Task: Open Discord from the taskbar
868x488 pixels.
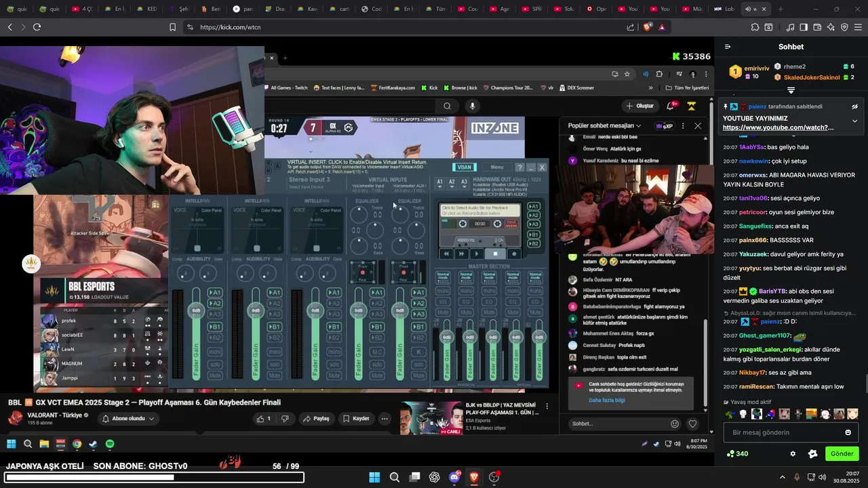Action: tap(454, 477)
